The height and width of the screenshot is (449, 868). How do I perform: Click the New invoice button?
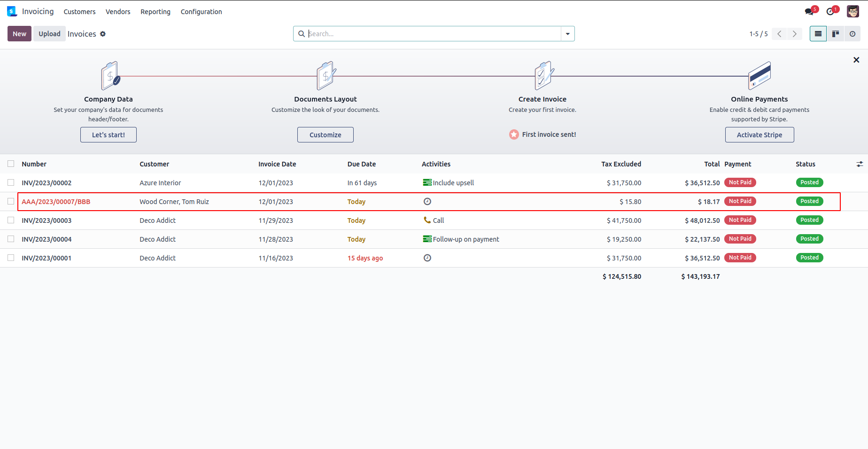coord(19,34)
